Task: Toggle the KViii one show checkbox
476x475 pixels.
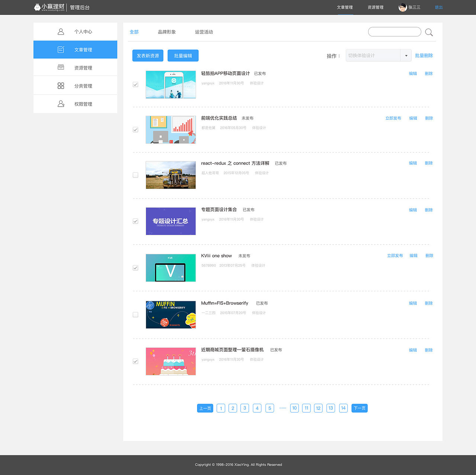Action: click(135, 268)
